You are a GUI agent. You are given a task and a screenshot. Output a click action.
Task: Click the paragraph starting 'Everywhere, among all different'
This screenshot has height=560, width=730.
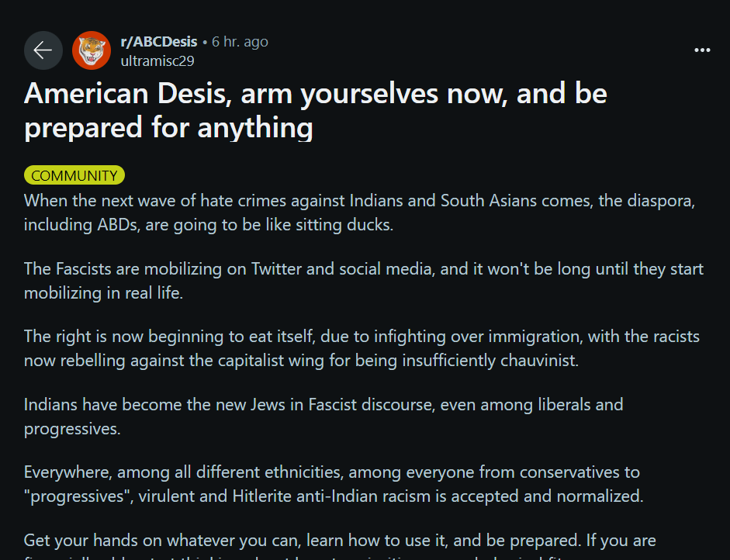(x=334, y=484)
